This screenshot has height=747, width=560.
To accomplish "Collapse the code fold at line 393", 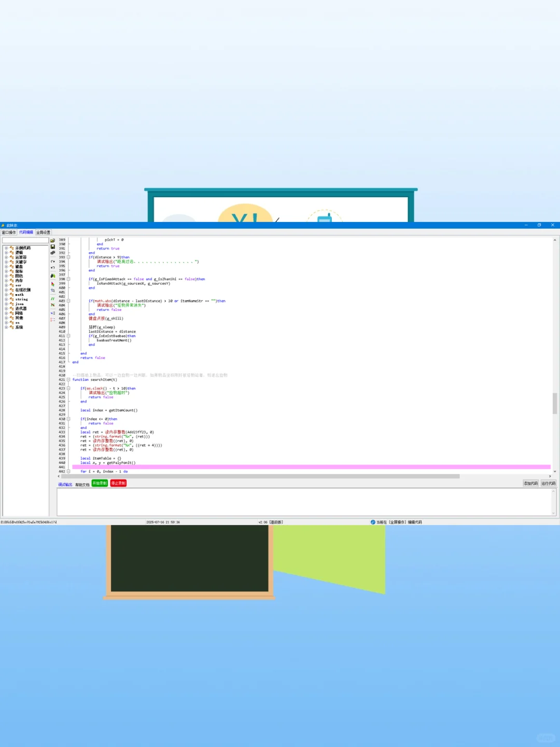I will [x=68, y=257].
